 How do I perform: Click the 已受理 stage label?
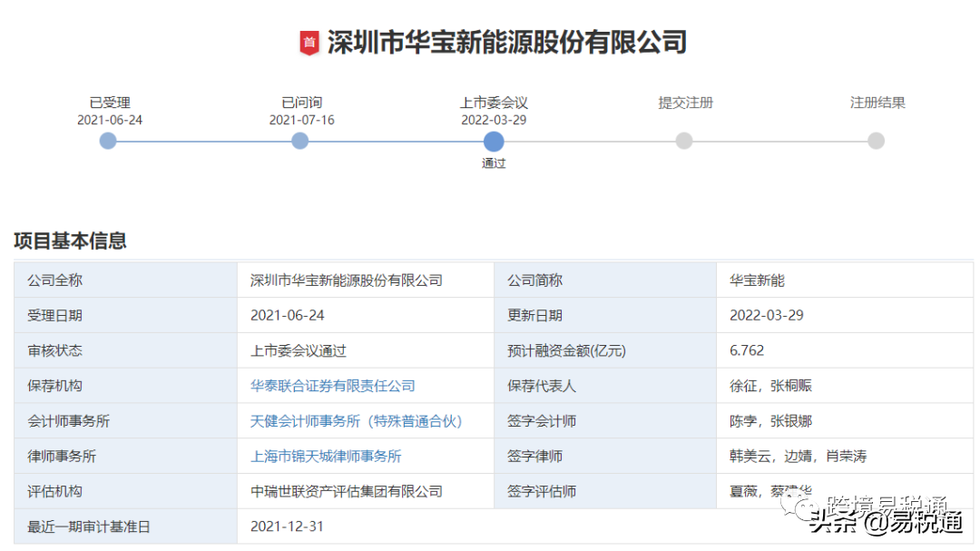(x=110, y=103)
